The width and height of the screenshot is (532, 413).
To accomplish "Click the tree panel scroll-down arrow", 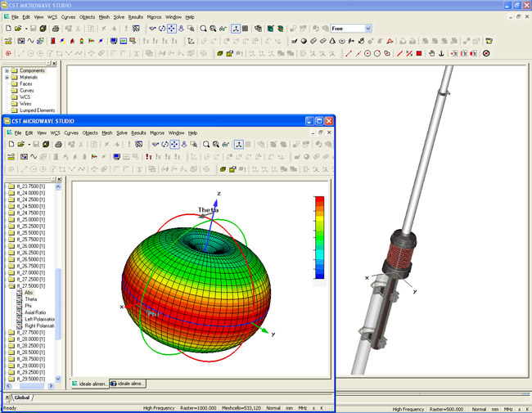I will click(59, 377).
